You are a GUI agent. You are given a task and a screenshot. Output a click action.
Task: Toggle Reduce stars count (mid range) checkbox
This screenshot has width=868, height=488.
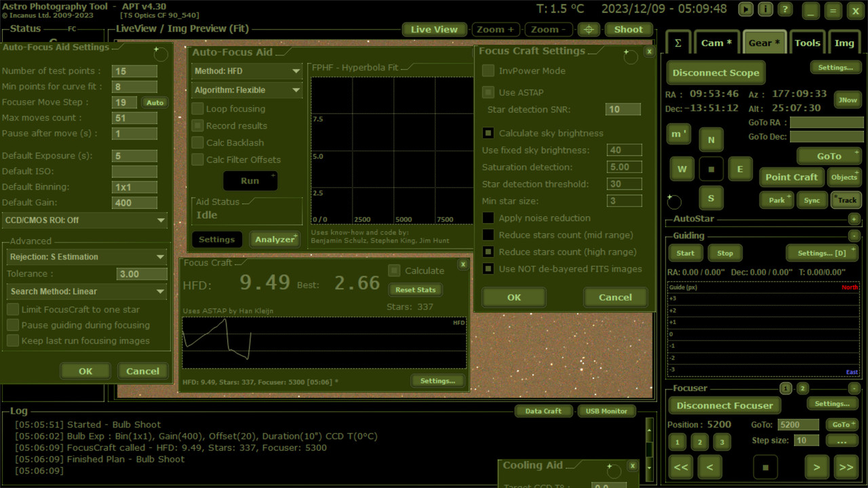coord(488,235)
